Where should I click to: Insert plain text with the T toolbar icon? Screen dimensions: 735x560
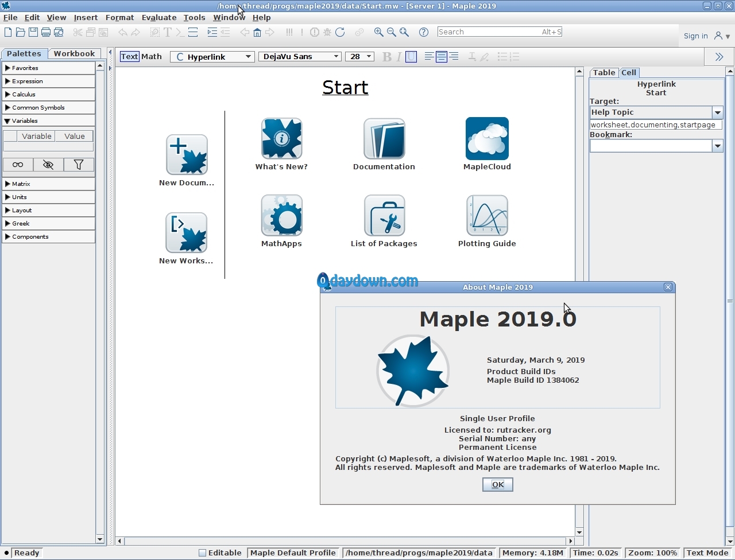(x=168, y=32)
